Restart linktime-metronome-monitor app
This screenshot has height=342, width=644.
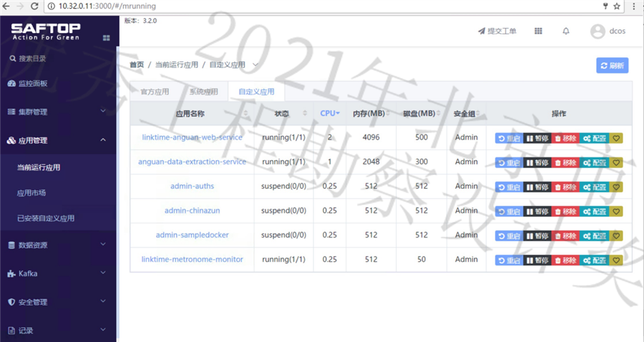(x=509, y=260)
